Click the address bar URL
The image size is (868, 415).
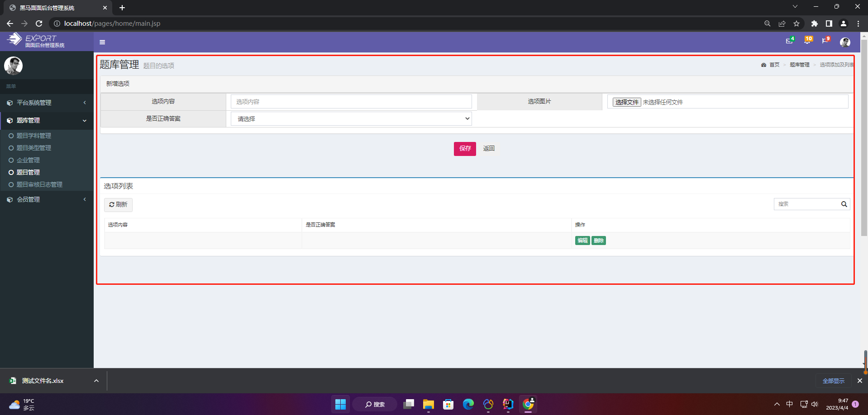[112, 24]
